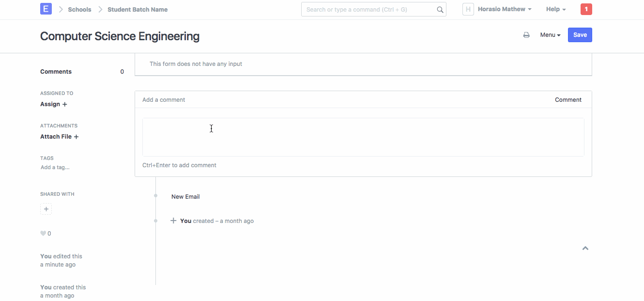Click the Save button
The height and width of the screenshot is (301, 644).
[x=580, y=35]
